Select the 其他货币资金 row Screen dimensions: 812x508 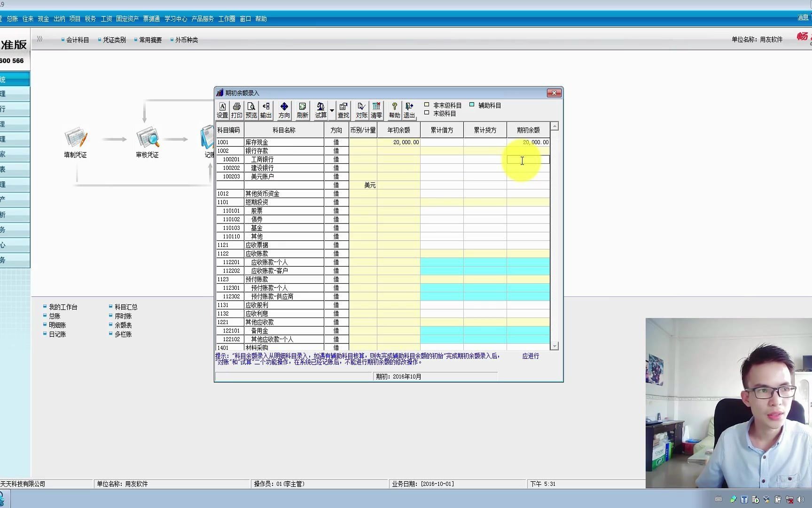pos(383,194)
